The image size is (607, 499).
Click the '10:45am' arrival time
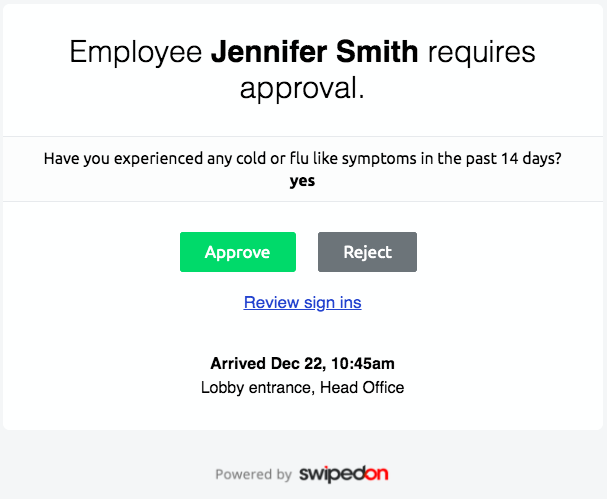[363, 364]
